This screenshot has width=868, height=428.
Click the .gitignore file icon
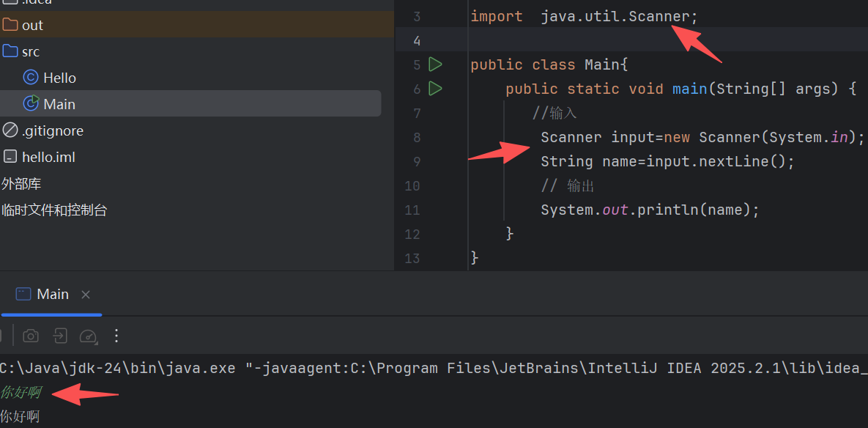[x=10, y=130]
